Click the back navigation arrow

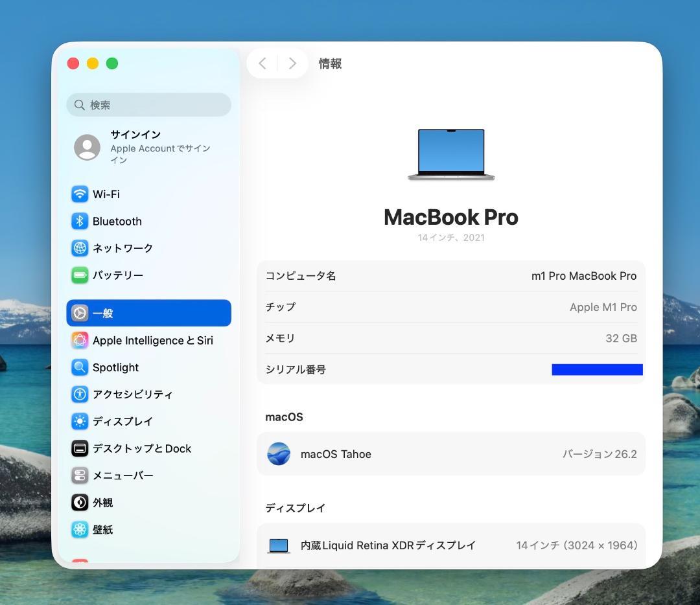pyautogui.click(x=262, y=63)
